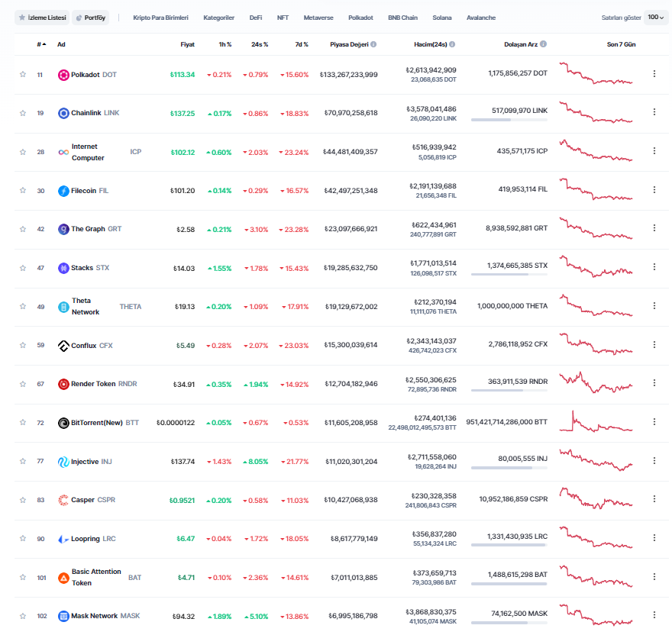Open Casper 7-day sparkline chart
This screenshot has height=635, width=672.
tap(596, 498)
